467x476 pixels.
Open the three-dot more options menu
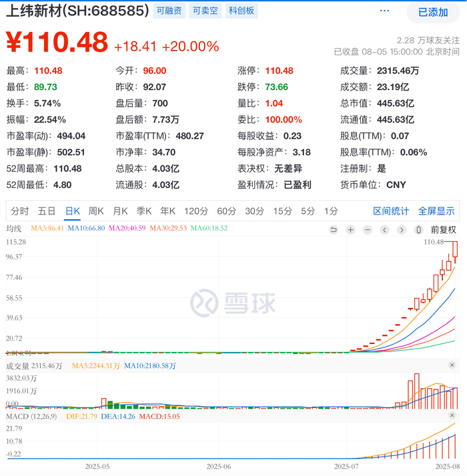[384, 11]
